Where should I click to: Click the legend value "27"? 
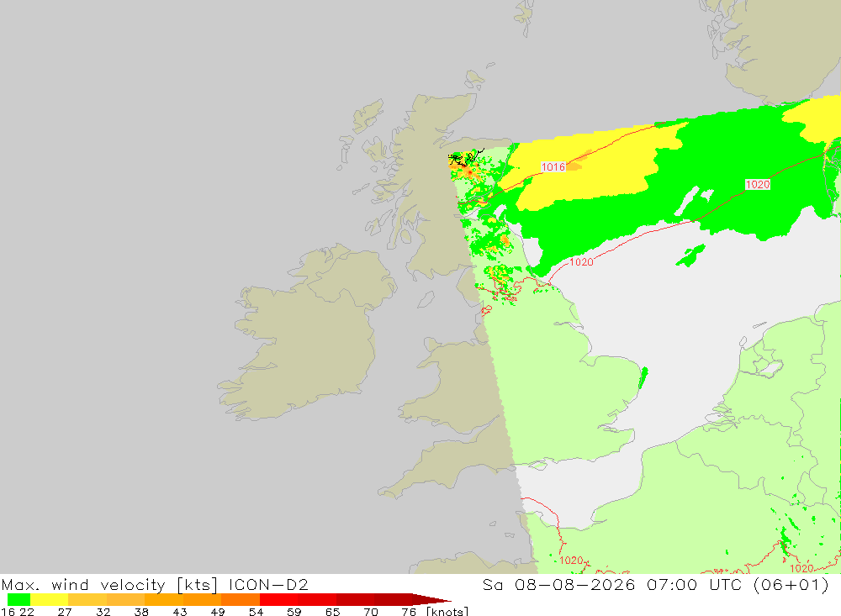click(x=65, y=612)
